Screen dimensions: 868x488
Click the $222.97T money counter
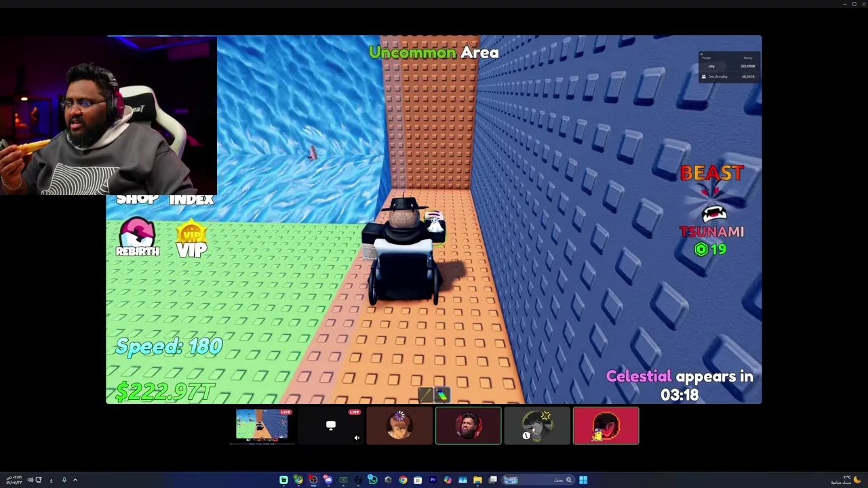pyautogui.click(x=165, y=391)
